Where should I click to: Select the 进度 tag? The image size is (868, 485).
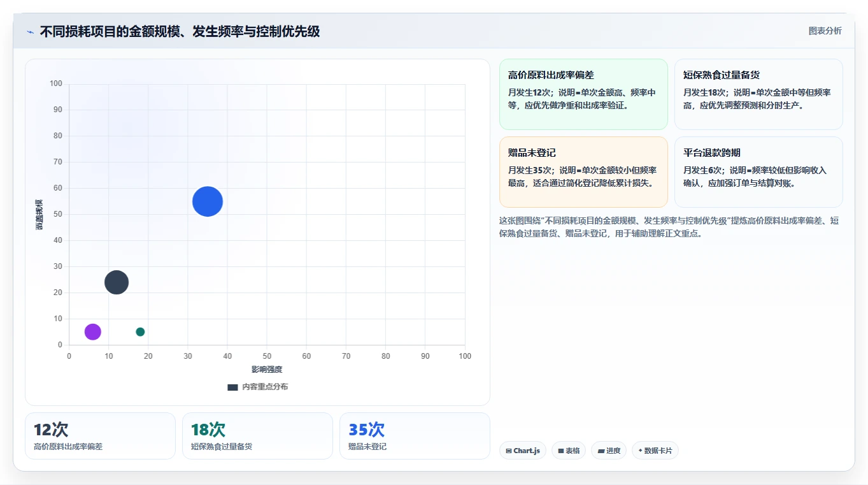point(609,451)
